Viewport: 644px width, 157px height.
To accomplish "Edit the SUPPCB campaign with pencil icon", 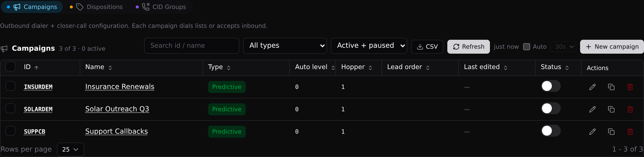I will (x=592, y=132).
